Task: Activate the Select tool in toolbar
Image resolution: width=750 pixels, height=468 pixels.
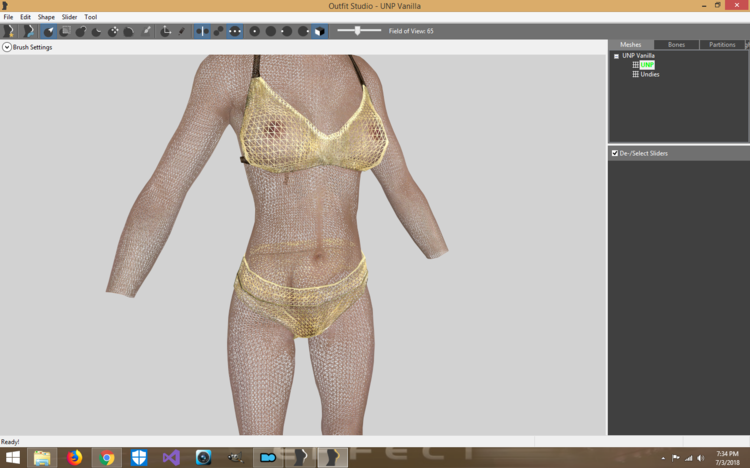Action: click(49, 31)
